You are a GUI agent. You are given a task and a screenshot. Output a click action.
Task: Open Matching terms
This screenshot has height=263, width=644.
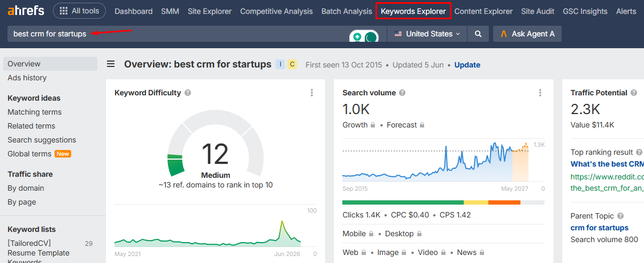[x=34, y=112]
